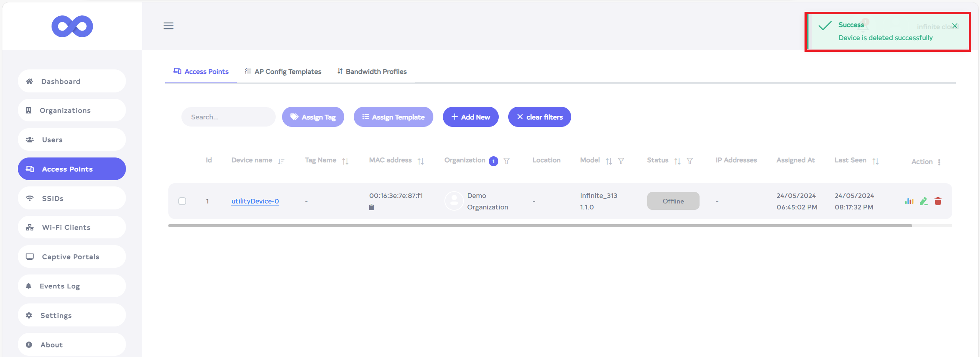Delete utilityDevice-0 with the trash icon
980x357 pixels.
[x=938, y=201]
